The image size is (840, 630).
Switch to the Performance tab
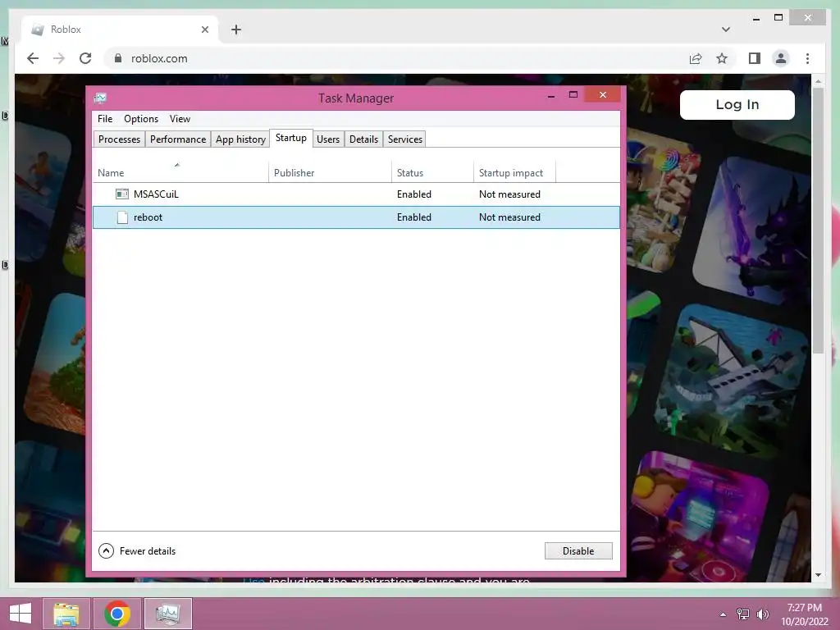[178, 139]
